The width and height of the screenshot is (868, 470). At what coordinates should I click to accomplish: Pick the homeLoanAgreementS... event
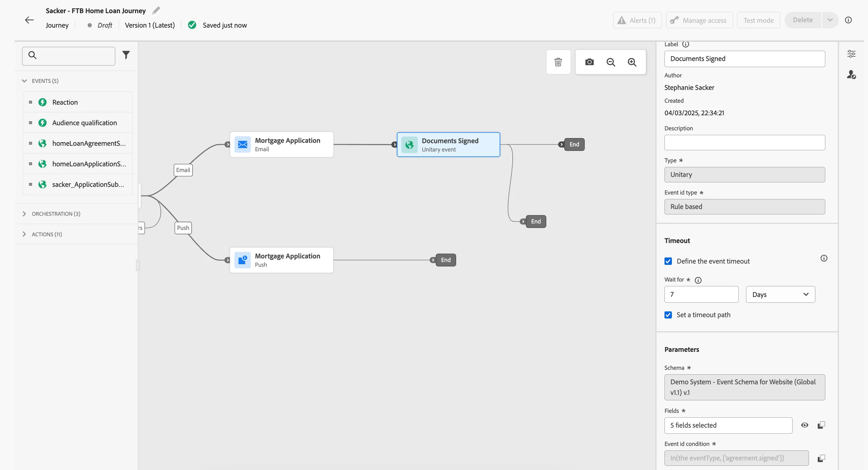coord(77,143)
